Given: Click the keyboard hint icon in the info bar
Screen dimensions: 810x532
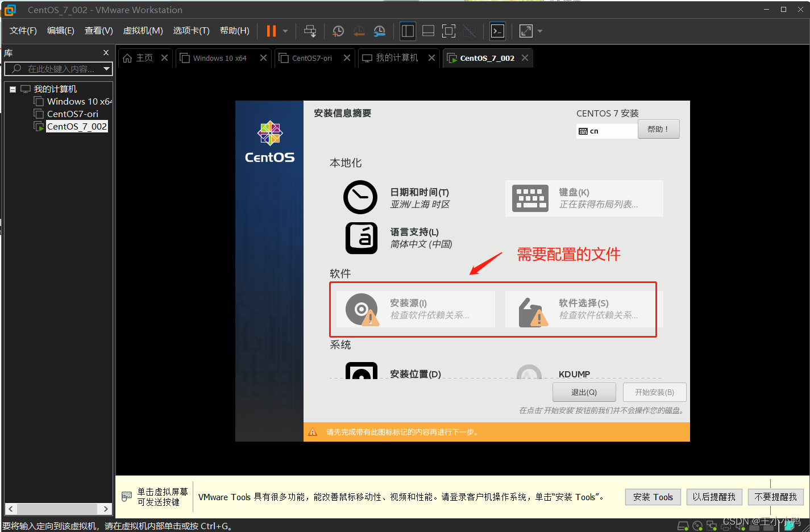Looking at the screenshot, I should click(x=127, y=497).
